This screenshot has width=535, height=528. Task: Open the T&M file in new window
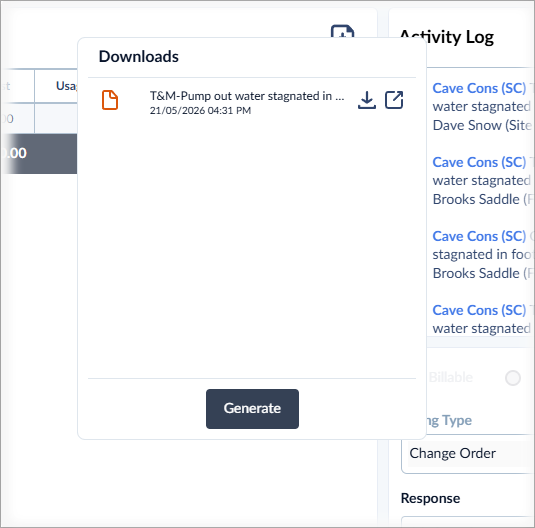(x=394, y=100)
